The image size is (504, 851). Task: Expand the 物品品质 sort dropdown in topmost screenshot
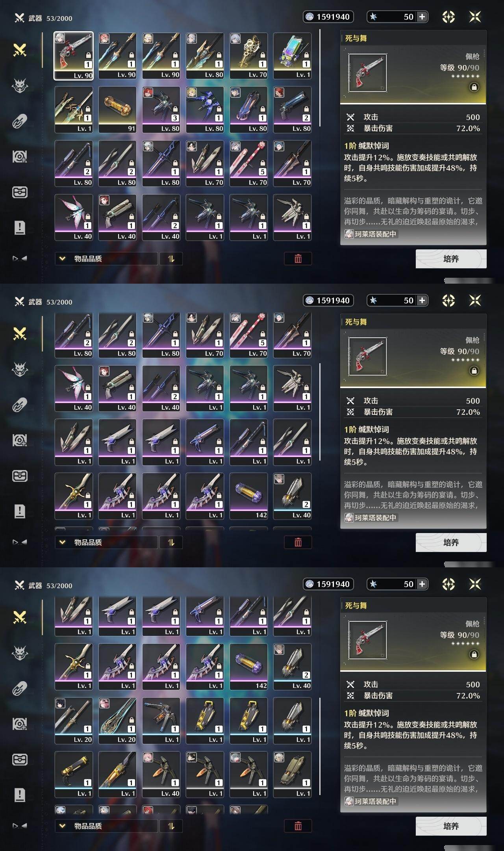pos(106,258)
